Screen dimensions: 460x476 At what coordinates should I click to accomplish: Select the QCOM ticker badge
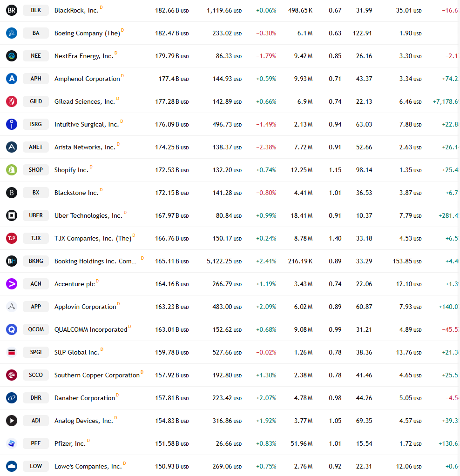coord(36,329)
